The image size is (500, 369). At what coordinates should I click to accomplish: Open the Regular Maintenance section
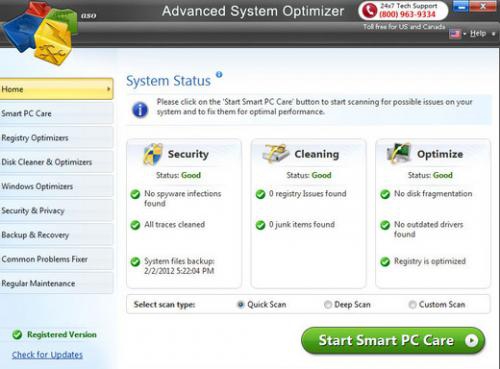56,284
